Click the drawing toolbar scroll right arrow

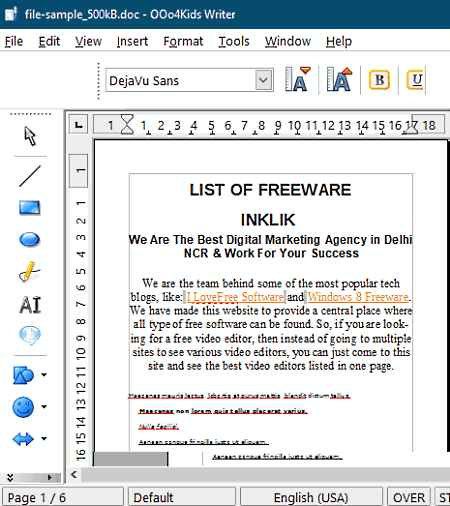pos(50,477)
